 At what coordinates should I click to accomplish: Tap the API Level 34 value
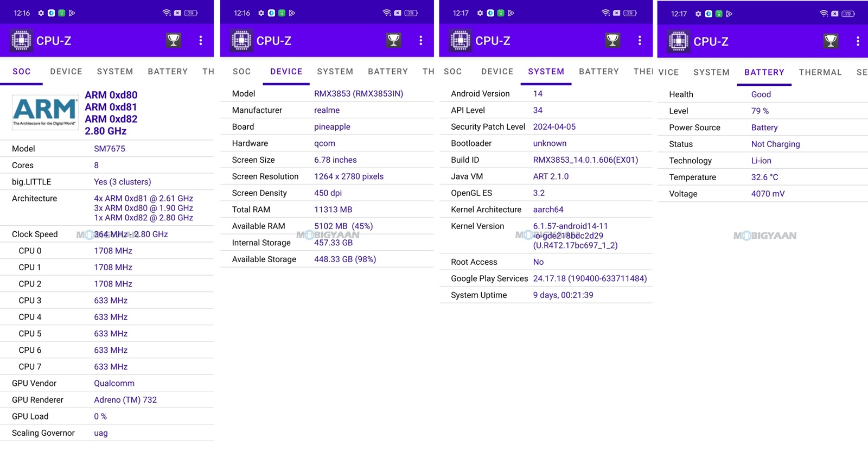pyautogui.click(x=538, y=110)
